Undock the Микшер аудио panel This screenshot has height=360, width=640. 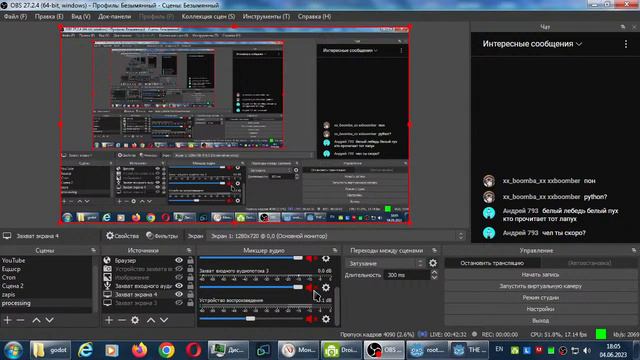(x=335, y=250)
